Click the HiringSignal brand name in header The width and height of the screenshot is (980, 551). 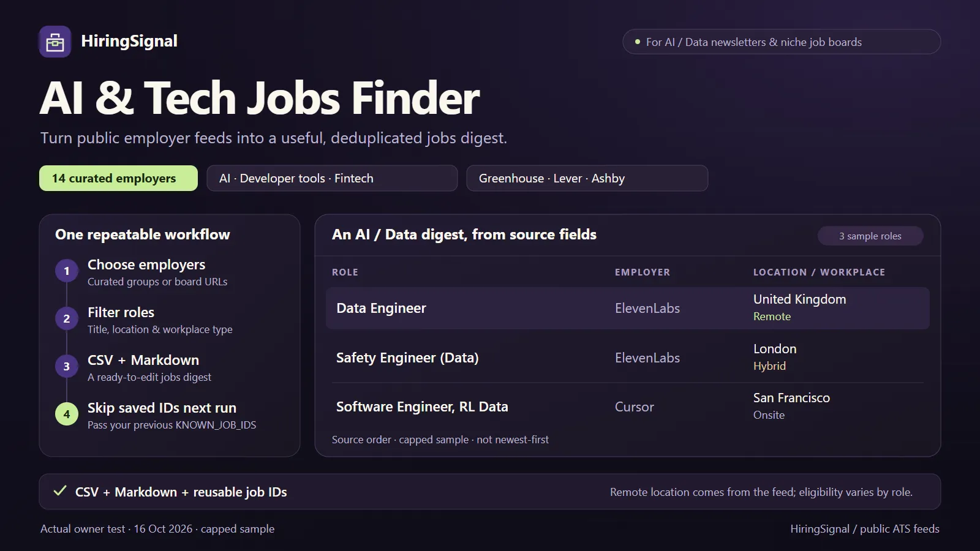[129, 41]
